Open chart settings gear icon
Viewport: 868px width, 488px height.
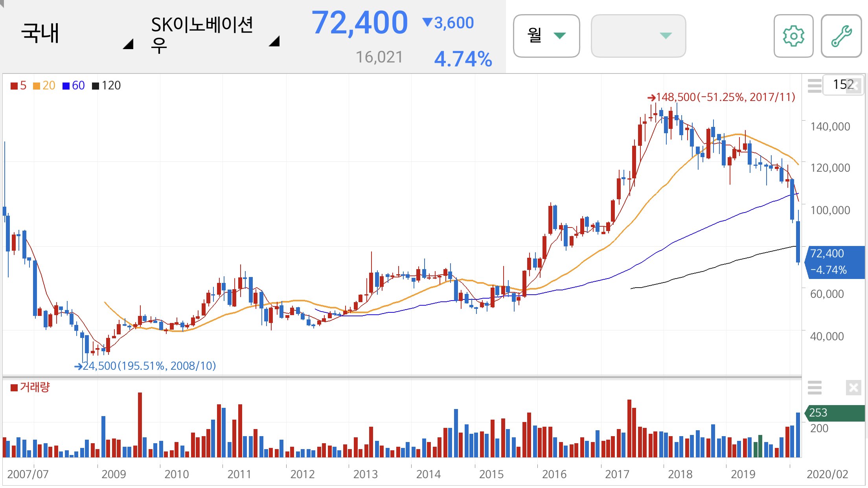coord(793,36)
